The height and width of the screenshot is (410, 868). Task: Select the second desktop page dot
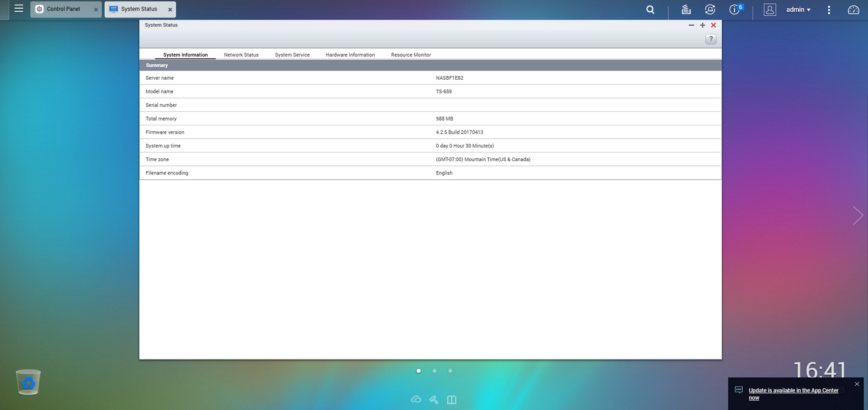[434, 371]
